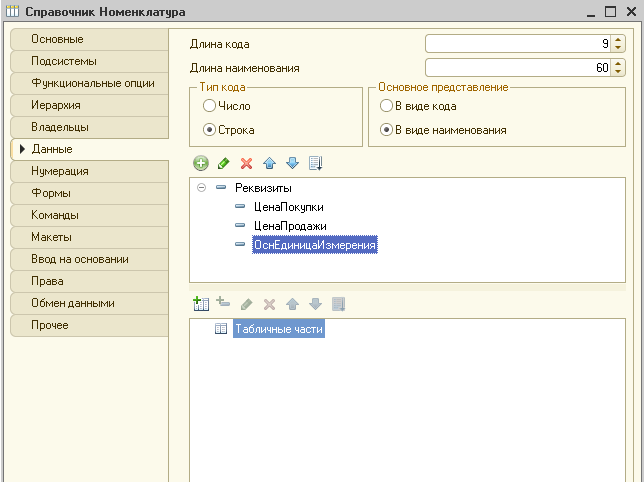Image resolution: width=644 pixels, height=482 pixels.
Task: Decrease the Длина кода value
Action: tap(618, 48)
